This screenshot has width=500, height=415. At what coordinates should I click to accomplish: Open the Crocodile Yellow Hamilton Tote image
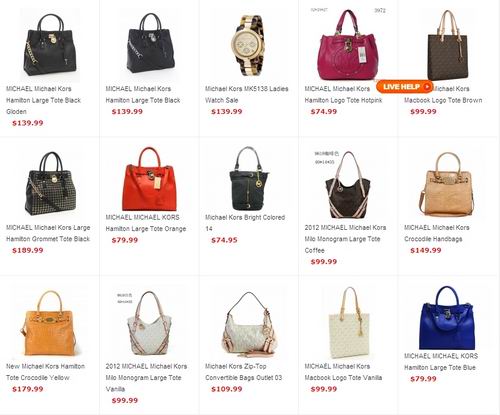(x=50, y=323)
